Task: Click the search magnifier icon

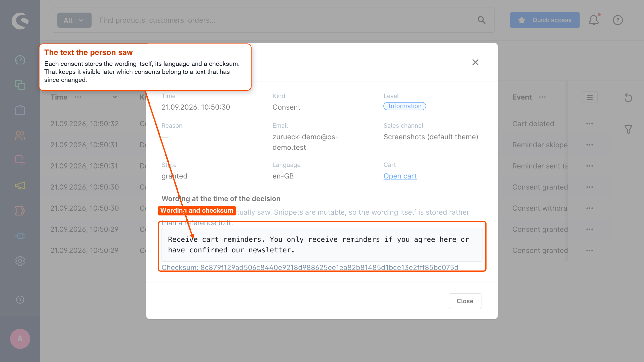Action: pos(481,20)
